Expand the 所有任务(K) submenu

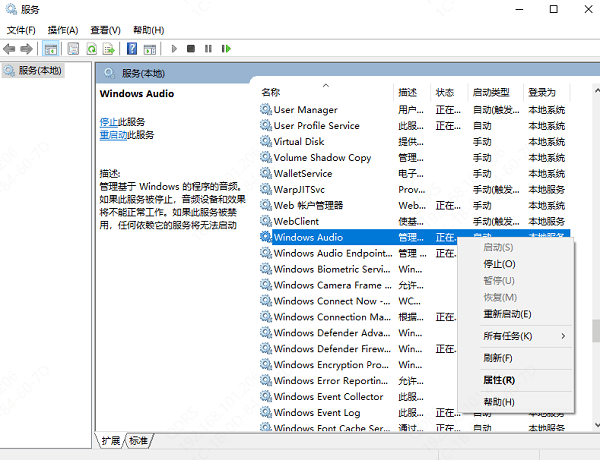coord(507,336)
